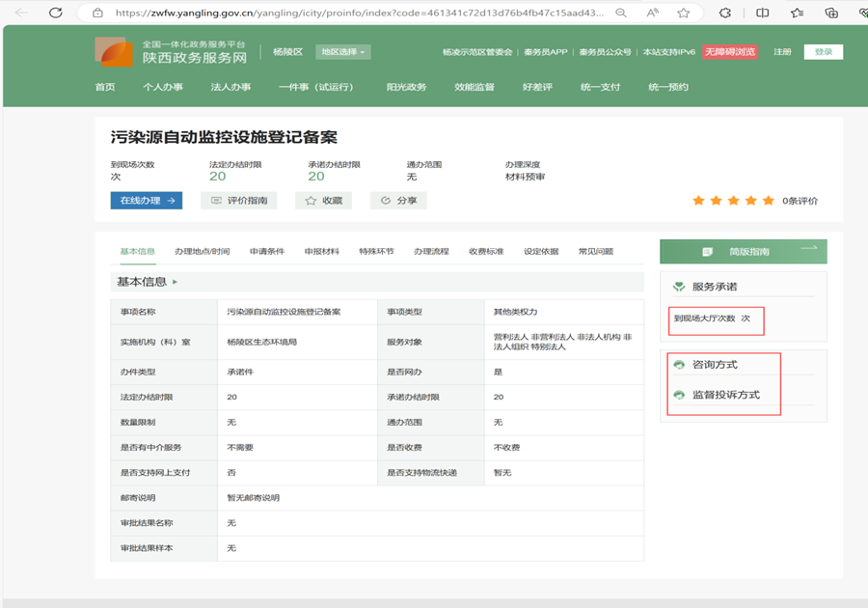Switch to 收费标准 tab
Viewport: 868px width, 608px height.
pyautogui.click(x=486, y=251)
